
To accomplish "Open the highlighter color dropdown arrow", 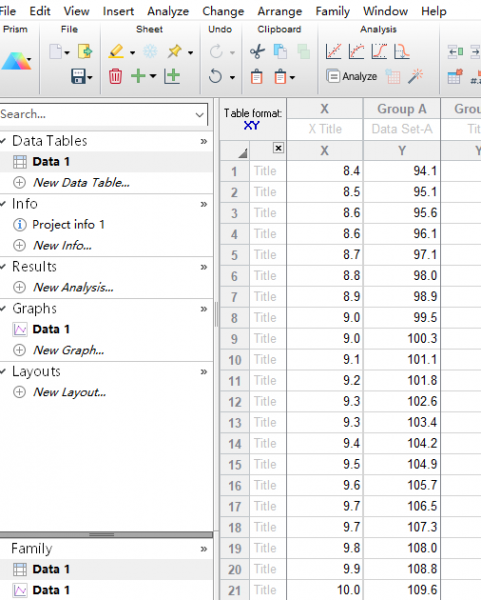I will (x=132, y=52).
